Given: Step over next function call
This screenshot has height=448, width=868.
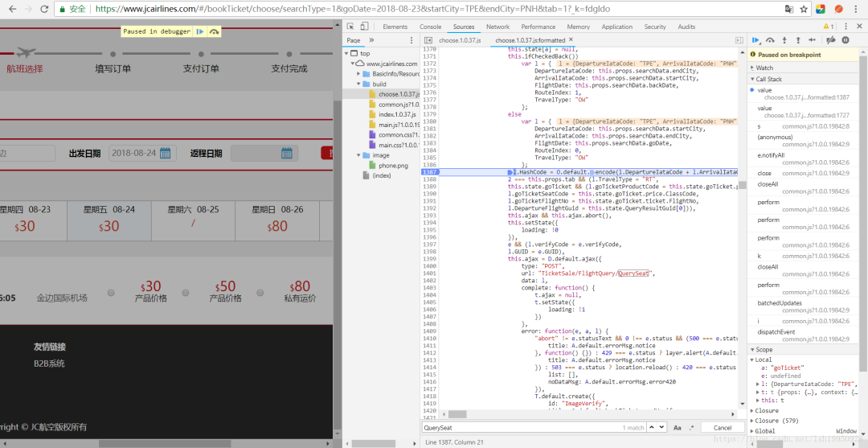Looking at the screenshot, I should pyautogui.click(x=770, y=40).
